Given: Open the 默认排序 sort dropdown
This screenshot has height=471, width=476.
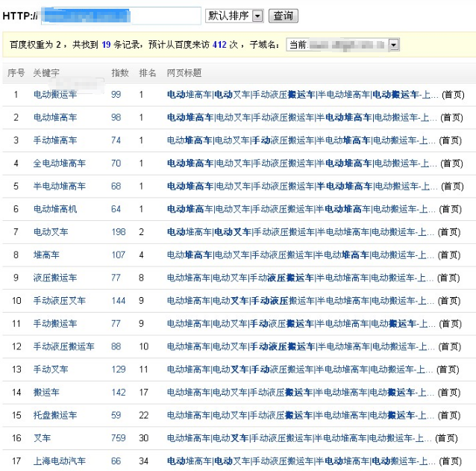Looking at the screenshot, I should [234, 16].
